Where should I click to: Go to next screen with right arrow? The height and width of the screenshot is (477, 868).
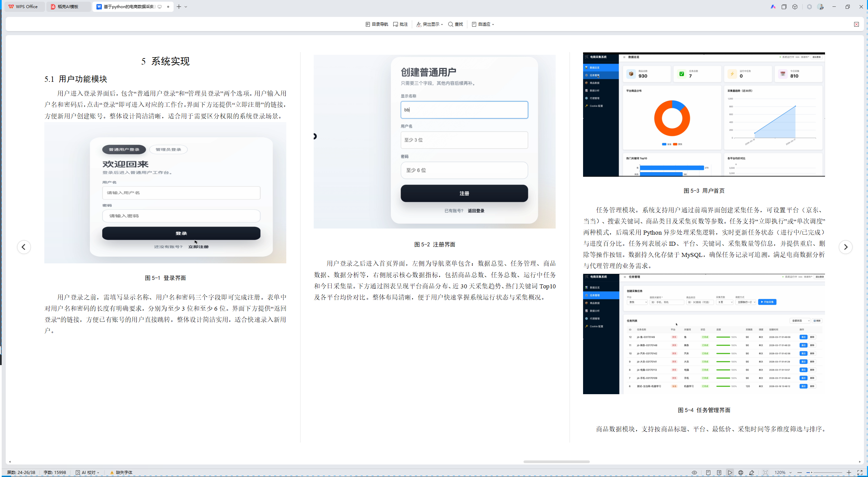845,247
